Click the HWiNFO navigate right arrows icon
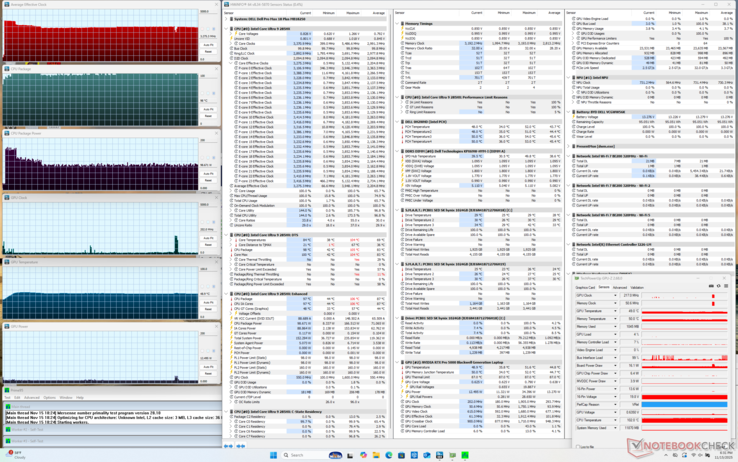This screenshot has height=462, width=738. tap(243, 446)
